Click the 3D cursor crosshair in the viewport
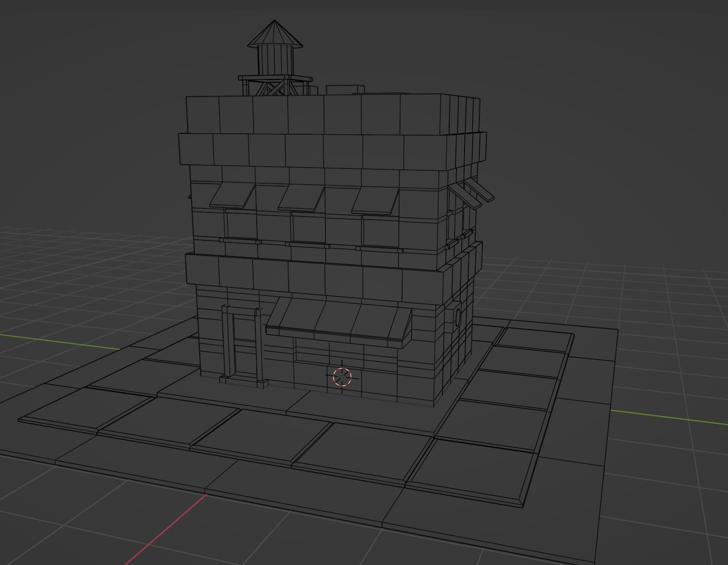 [x=342, y=377]
